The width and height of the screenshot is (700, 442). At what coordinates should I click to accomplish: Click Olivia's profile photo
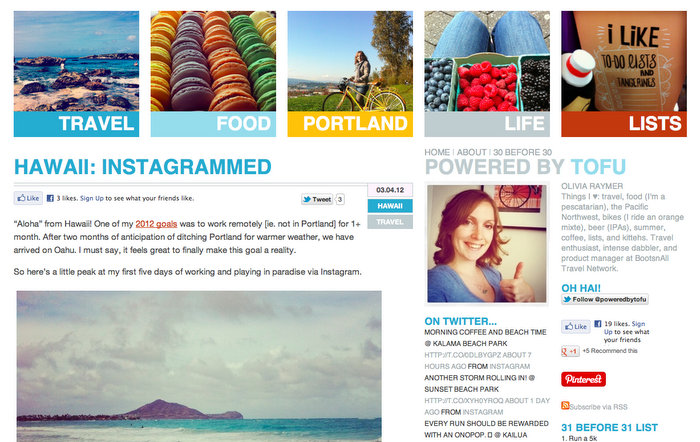487,244
